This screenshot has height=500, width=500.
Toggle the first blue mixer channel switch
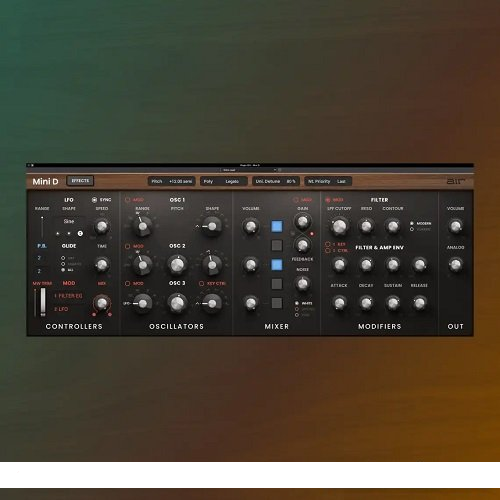coord(277,226)
